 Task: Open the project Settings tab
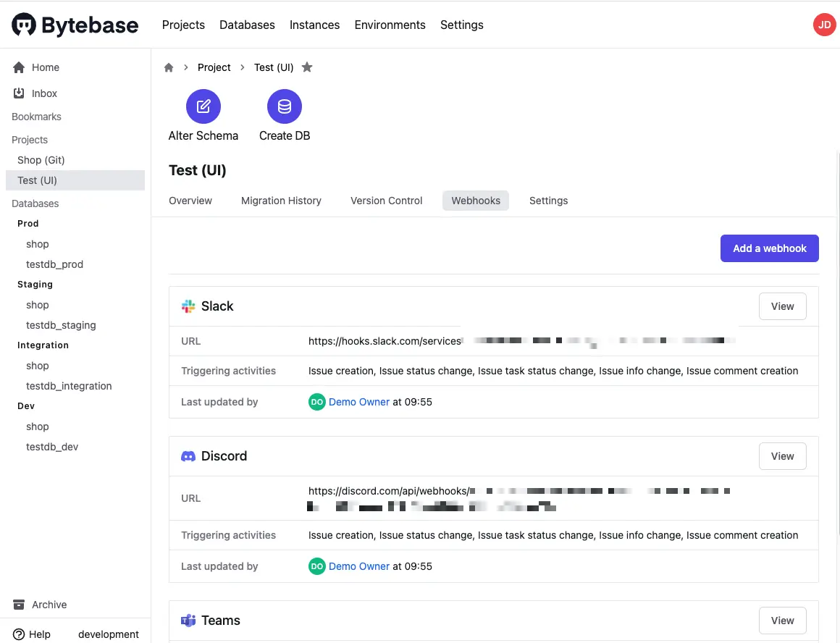[x=549, y=201]
